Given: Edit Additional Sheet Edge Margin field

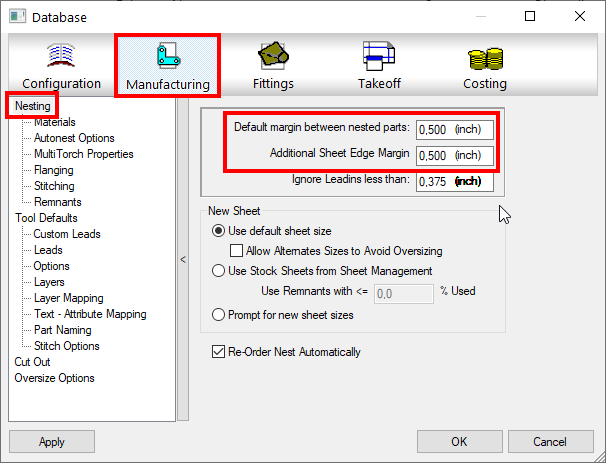Looking at the screenshot, I should pos(454,155).
